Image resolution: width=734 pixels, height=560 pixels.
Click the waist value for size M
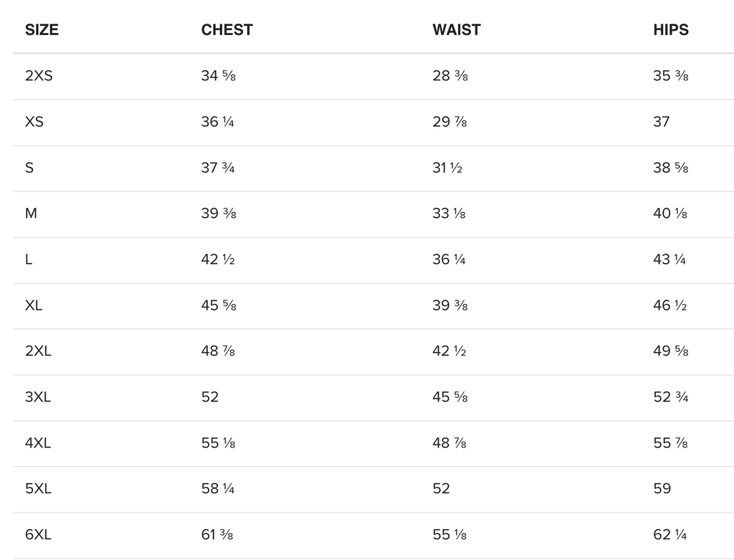click(x=449, y=214)
